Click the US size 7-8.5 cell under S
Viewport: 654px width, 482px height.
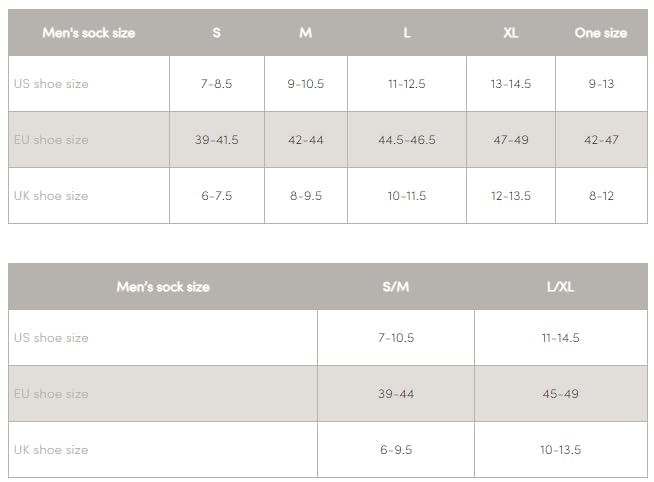pyautogui.click(x=216, y=84)
